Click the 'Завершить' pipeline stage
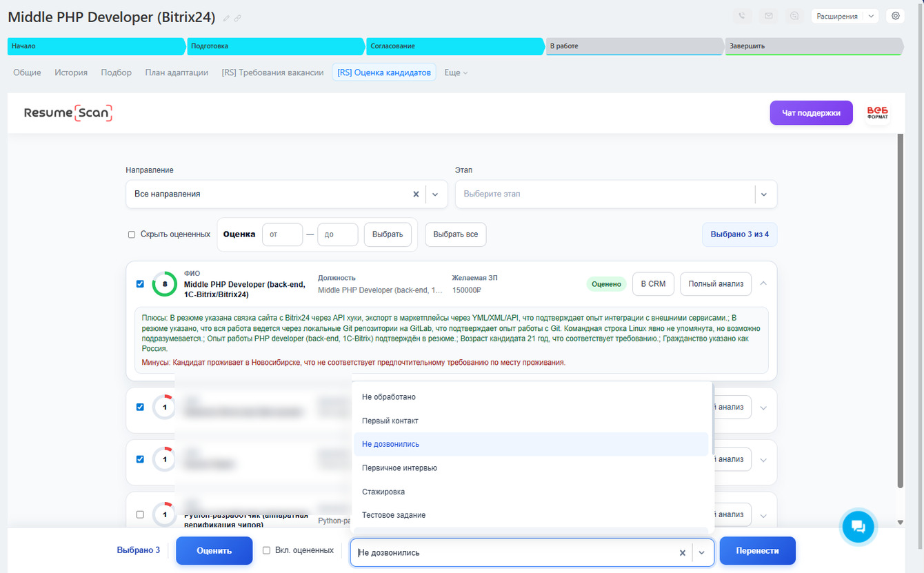 (x=814, y=46)
